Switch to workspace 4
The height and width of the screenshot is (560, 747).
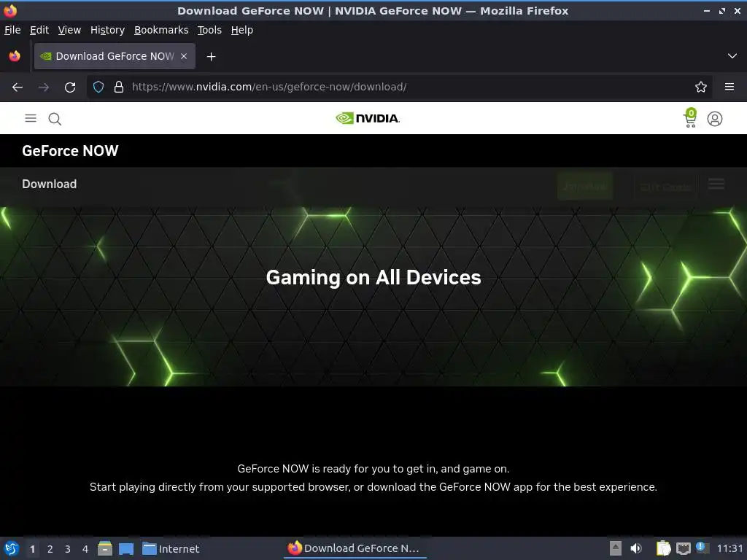[x=85, y=549]
